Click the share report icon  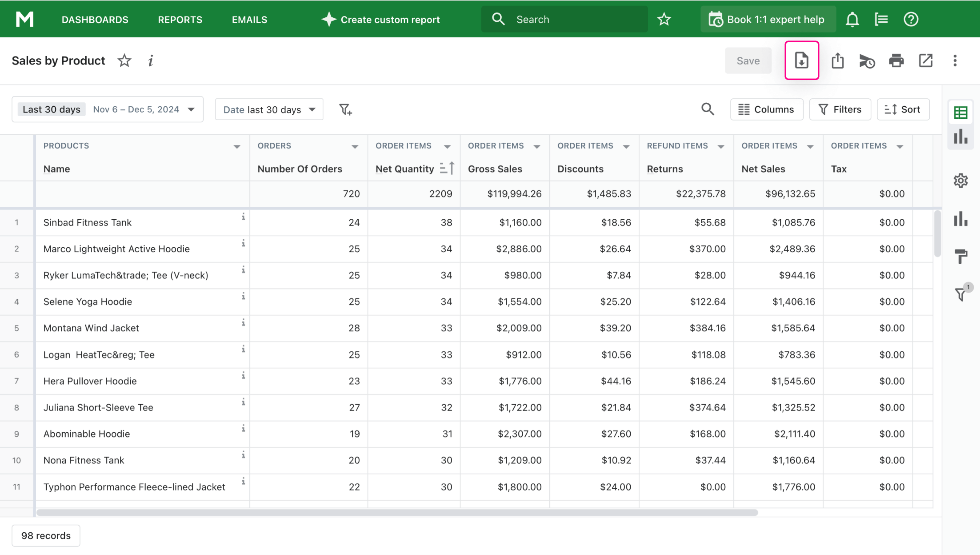click(x=837, y=60)
